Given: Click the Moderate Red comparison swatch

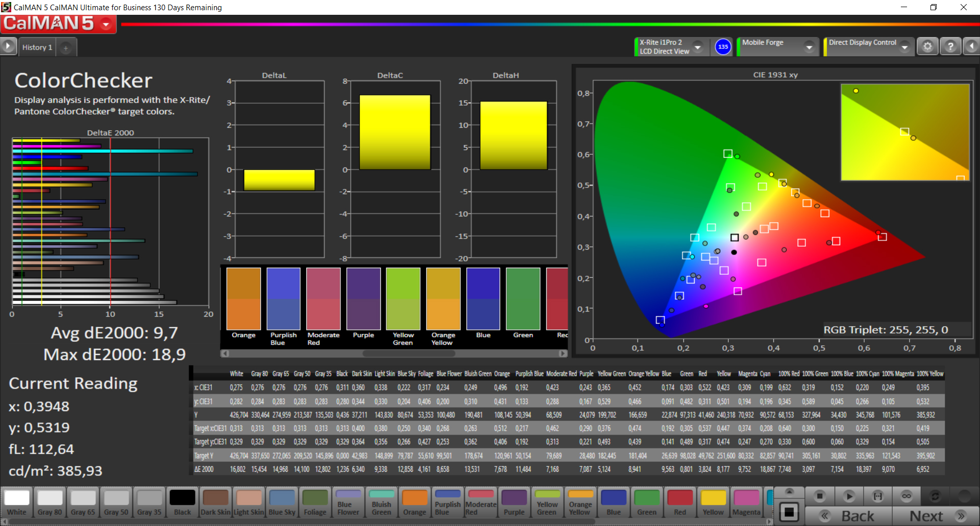Looking at the screenshot, I should point(324,299).
